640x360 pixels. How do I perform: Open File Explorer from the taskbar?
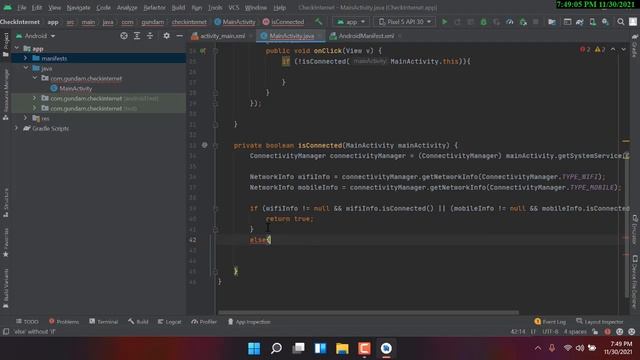click(x=342, y=348)
